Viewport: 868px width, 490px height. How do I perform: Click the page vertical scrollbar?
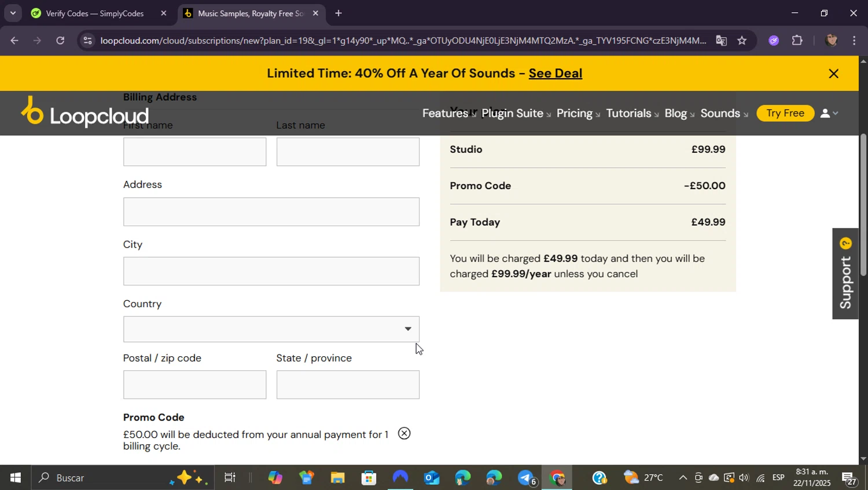[x=863, y=205]
